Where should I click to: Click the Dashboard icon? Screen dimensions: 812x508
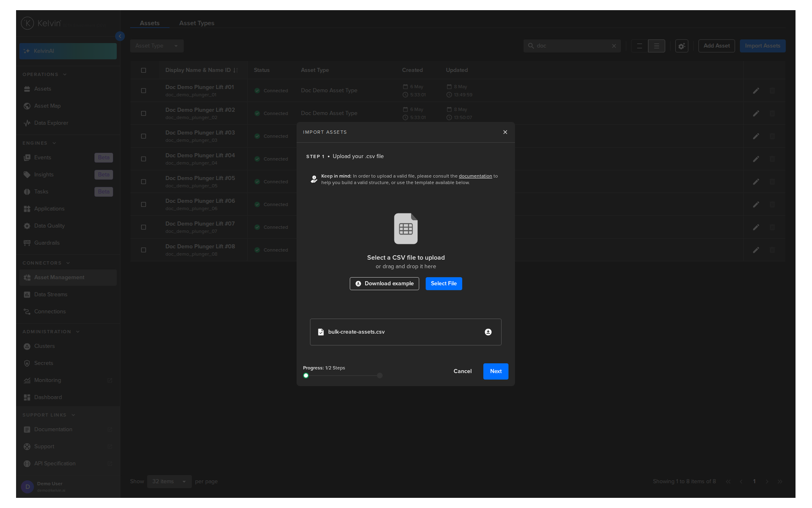[x=27, y=398]
